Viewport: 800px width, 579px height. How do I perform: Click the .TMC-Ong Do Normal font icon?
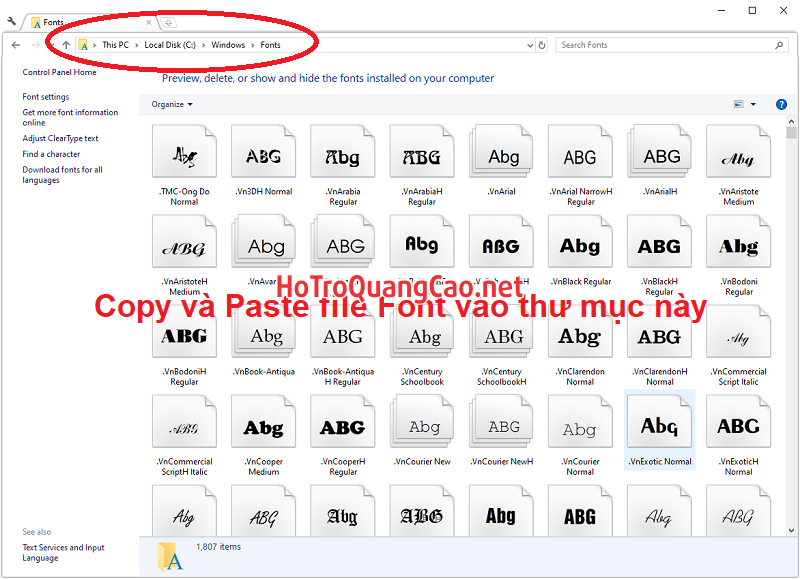point(184,157)
